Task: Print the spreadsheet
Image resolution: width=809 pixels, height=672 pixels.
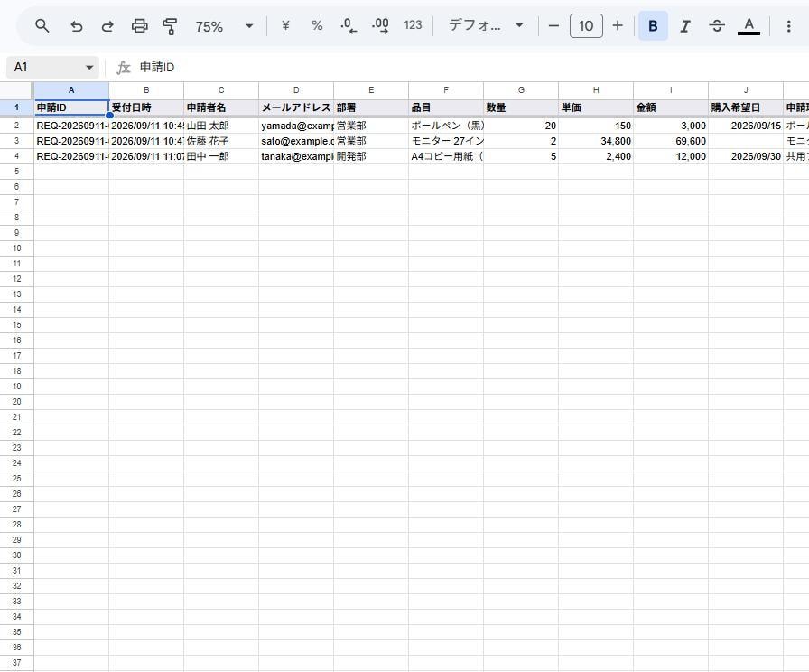Action: coord(139,25)
